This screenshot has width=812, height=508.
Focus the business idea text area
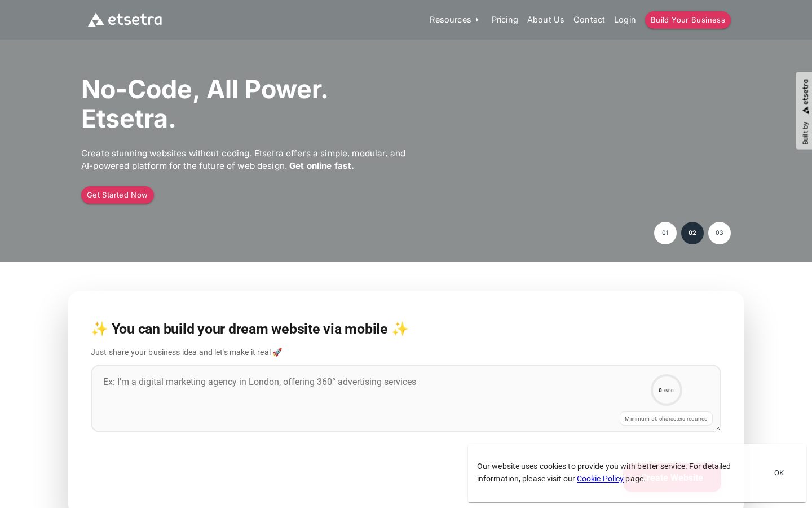tap(406, 398)
